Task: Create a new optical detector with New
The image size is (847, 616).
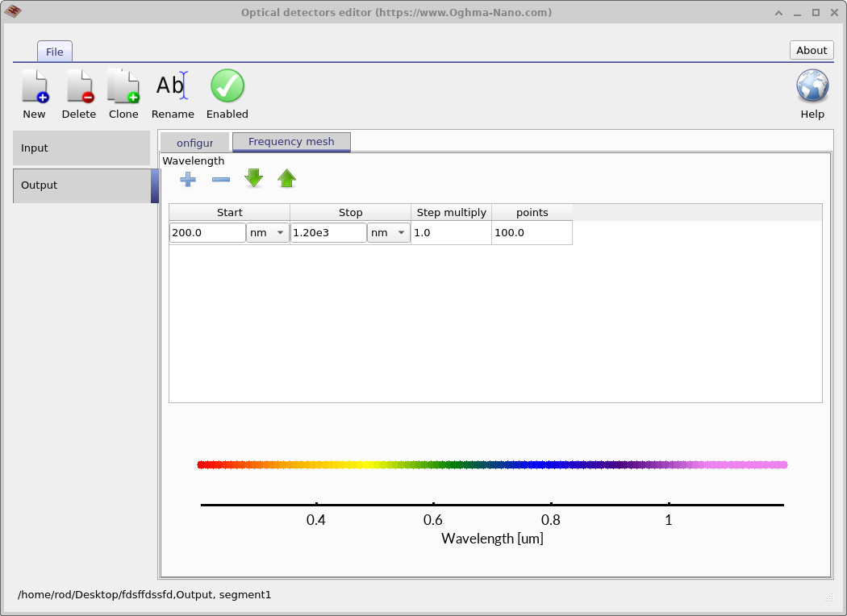Action: (x=34, y=93)
